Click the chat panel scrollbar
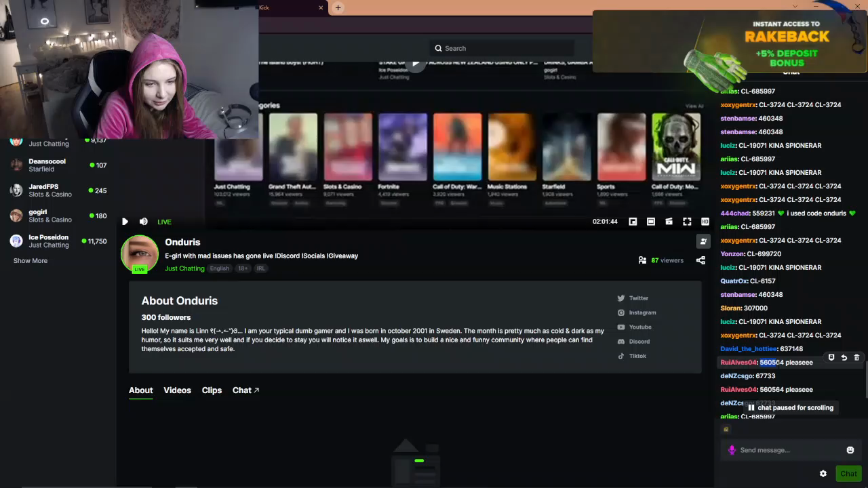Image resolution: width=868 pixels, height=488 pixels. [x=865, y=381]
